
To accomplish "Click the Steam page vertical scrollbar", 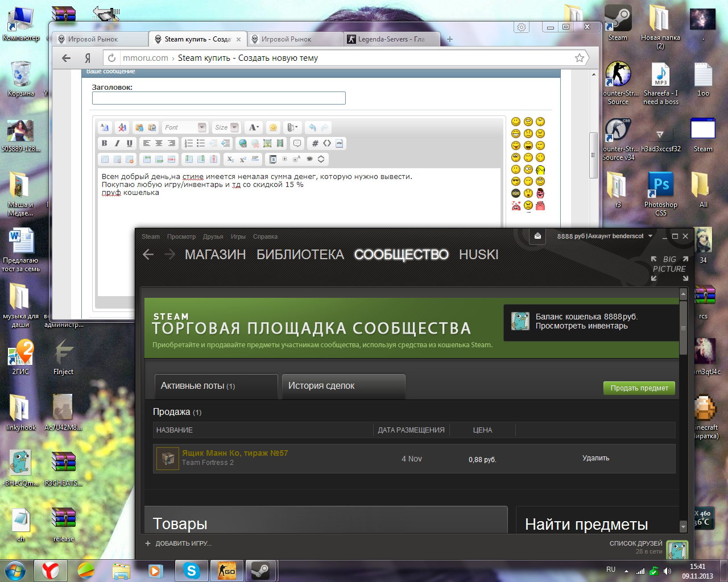I will [x=683, y=327].
